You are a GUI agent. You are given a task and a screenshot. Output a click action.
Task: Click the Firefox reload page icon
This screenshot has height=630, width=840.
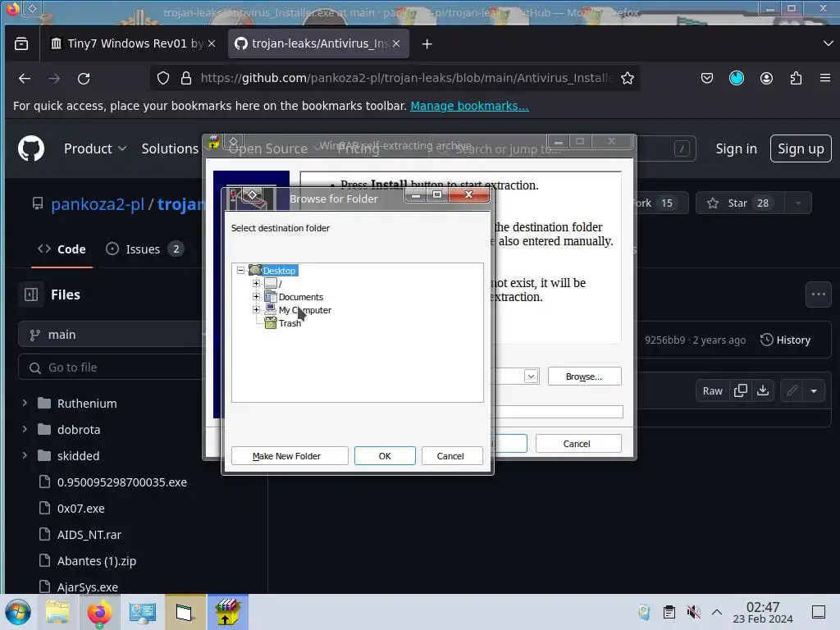click(84, 79)
